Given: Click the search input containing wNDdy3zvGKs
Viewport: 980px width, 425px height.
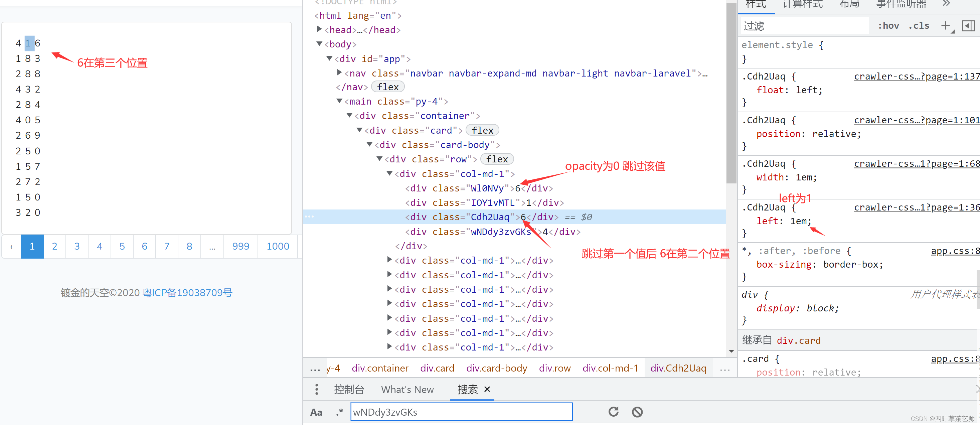Looking at the screenshot, I should click(x=461, y=412).
